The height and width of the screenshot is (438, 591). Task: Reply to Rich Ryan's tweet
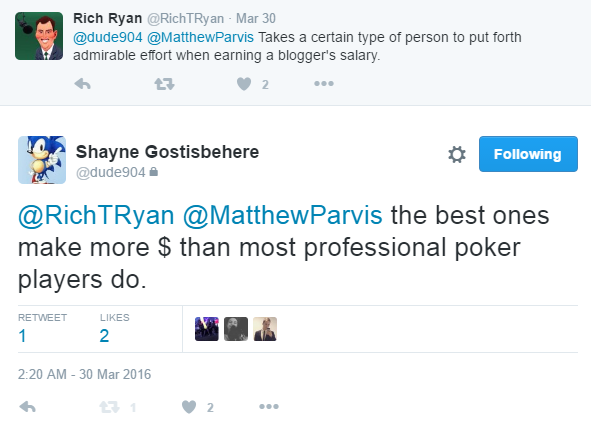point(83,84)
